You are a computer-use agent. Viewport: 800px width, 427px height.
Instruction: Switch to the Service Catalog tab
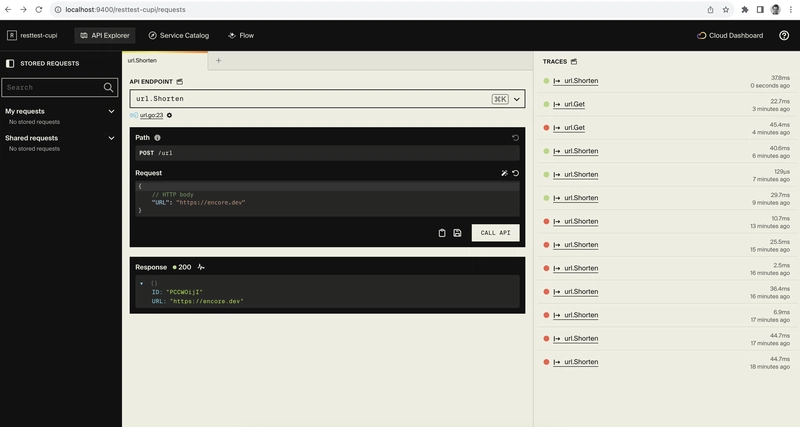click(x=179, y=35)
